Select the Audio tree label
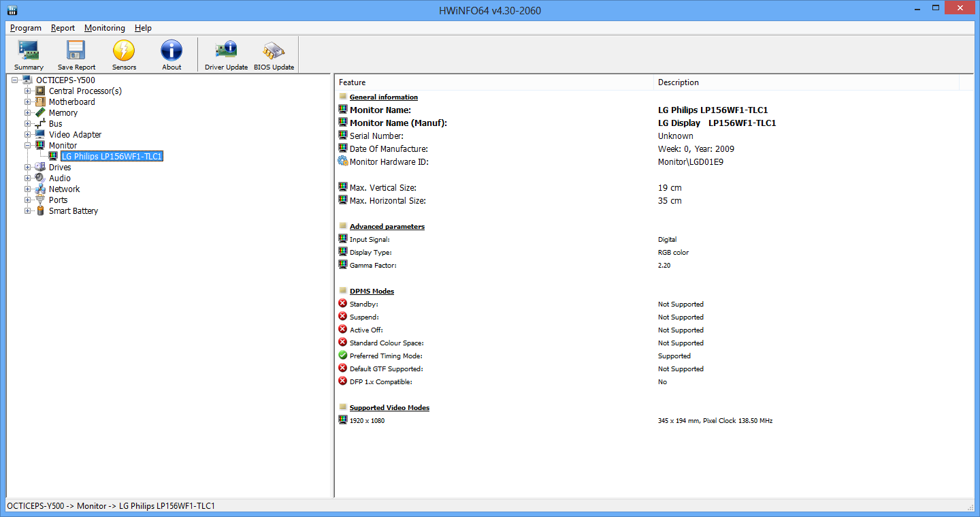 coord(60,178)
